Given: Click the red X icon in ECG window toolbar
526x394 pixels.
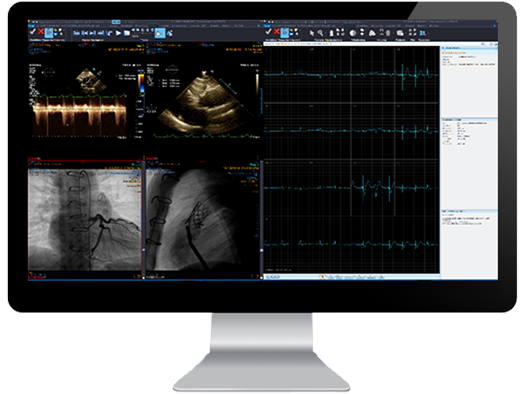Looking at the screenshot, I should [276, 32].
